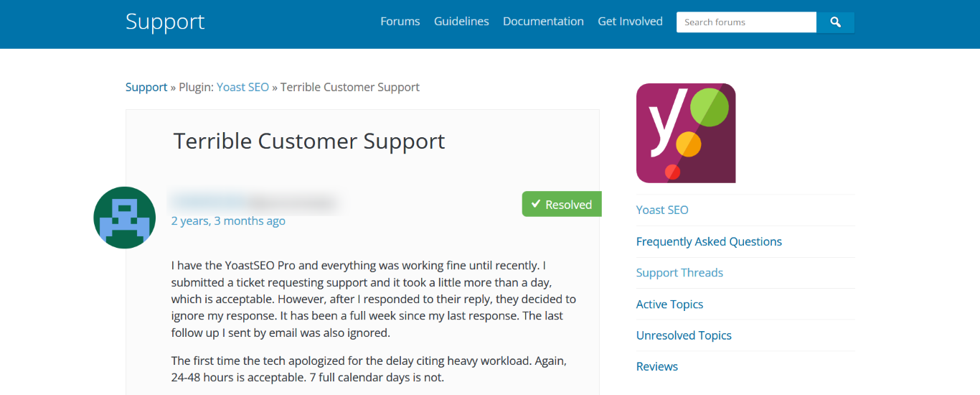
Task: Open the blurred author username link
Action: (208, 201)
